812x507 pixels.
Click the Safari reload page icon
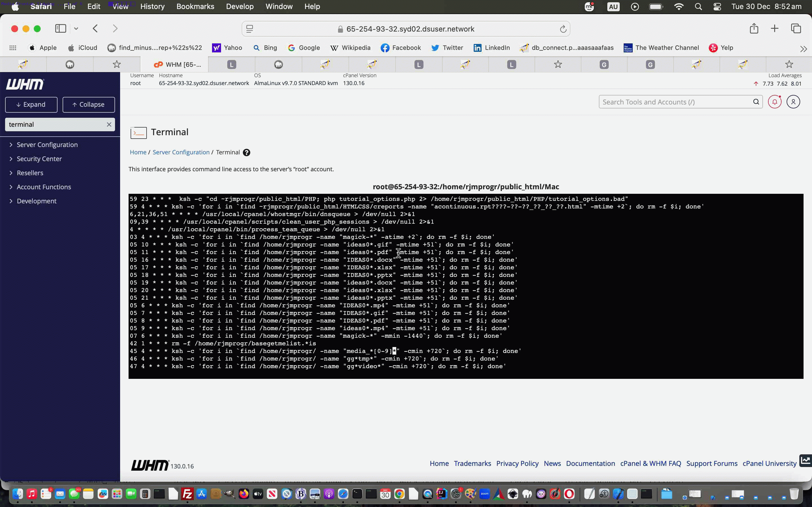click(x=563, y=29)
